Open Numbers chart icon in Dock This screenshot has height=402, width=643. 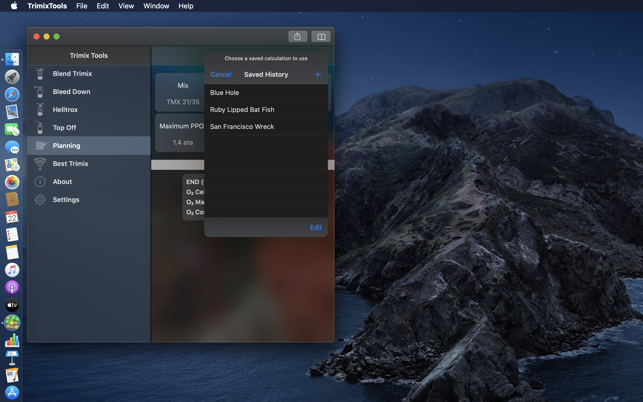click(x=12, y=340)
